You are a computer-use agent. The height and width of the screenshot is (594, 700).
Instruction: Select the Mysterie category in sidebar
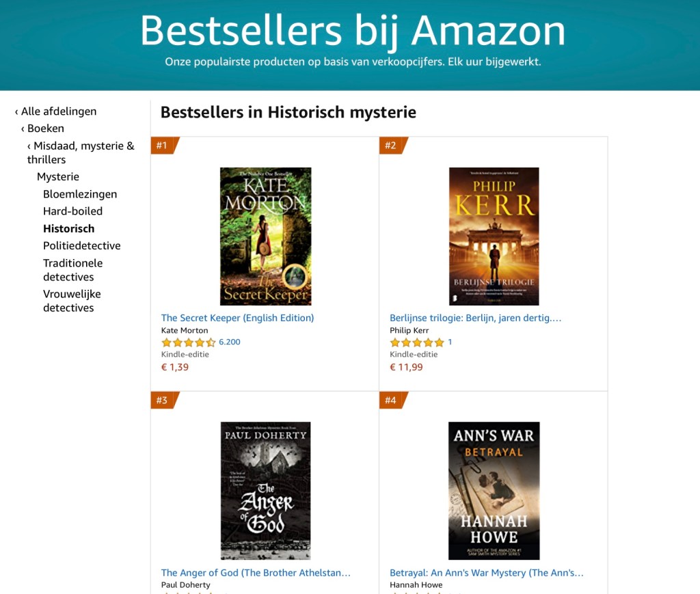click(x=58, y=177)
